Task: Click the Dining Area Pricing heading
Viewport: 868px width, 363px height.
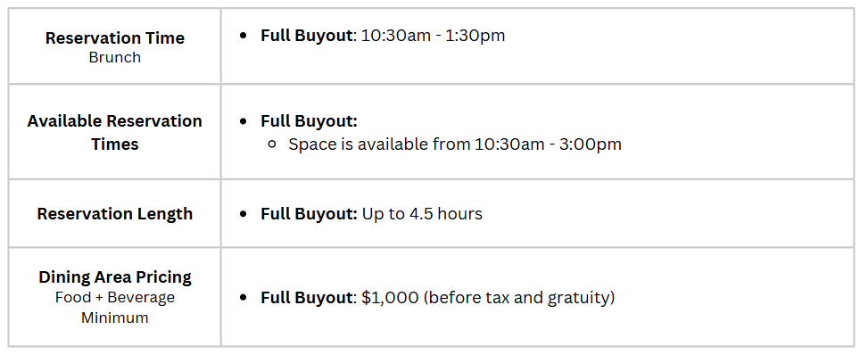Action: coord(114,277)
